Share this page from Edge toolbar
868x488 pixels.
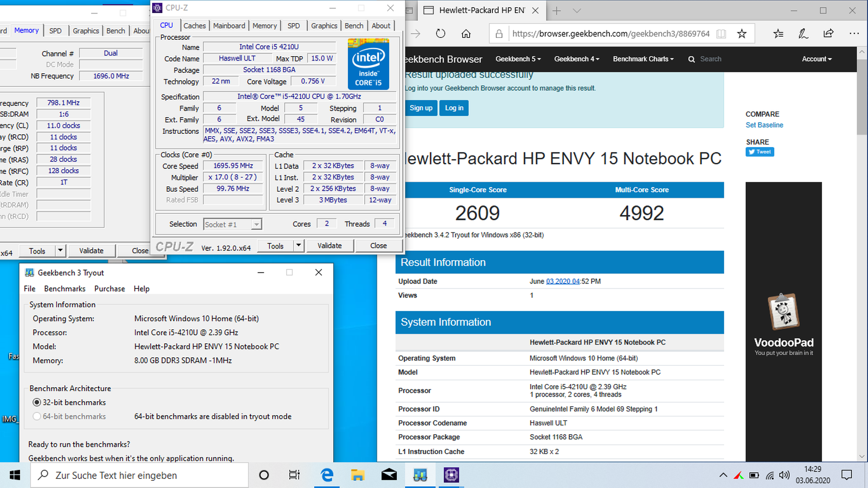[x=828, y=33]
